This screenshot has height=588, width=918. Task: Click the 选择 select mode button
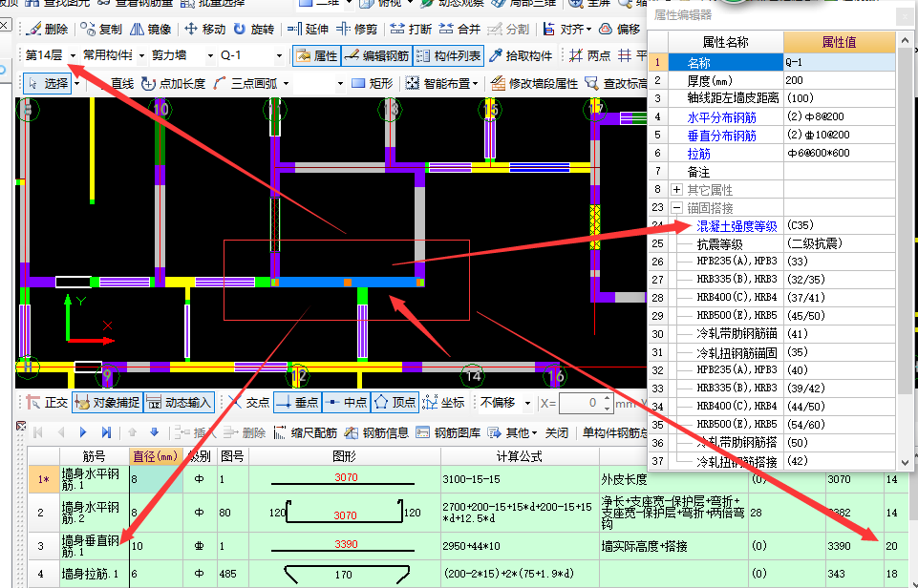pyautogui.click(x=48, y=84)
